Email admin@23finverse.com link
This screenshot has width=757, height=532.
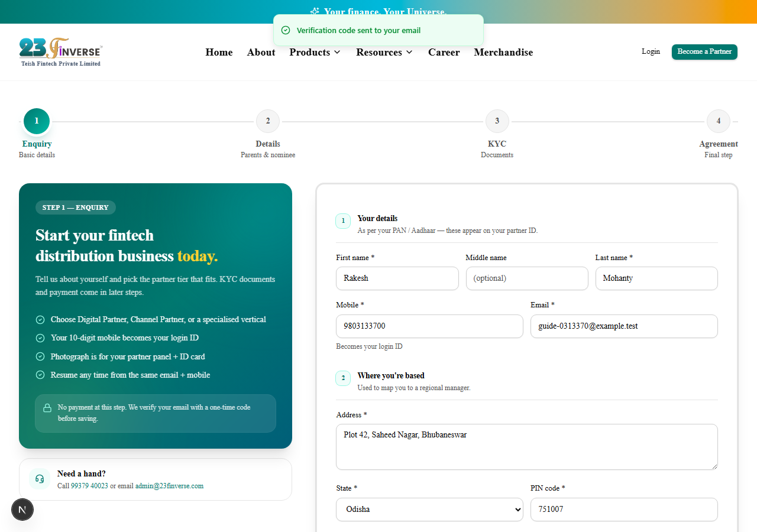[169, 486]
